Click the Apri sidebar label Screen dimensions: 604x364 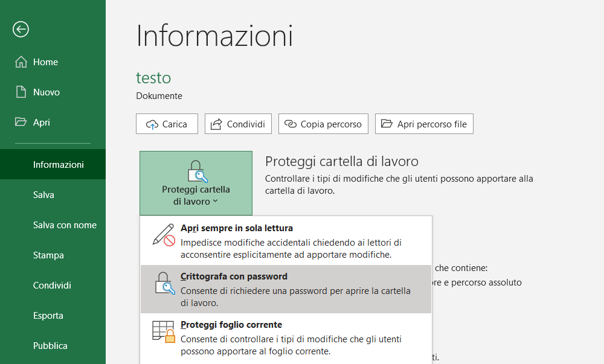click(x=42, y=123)
